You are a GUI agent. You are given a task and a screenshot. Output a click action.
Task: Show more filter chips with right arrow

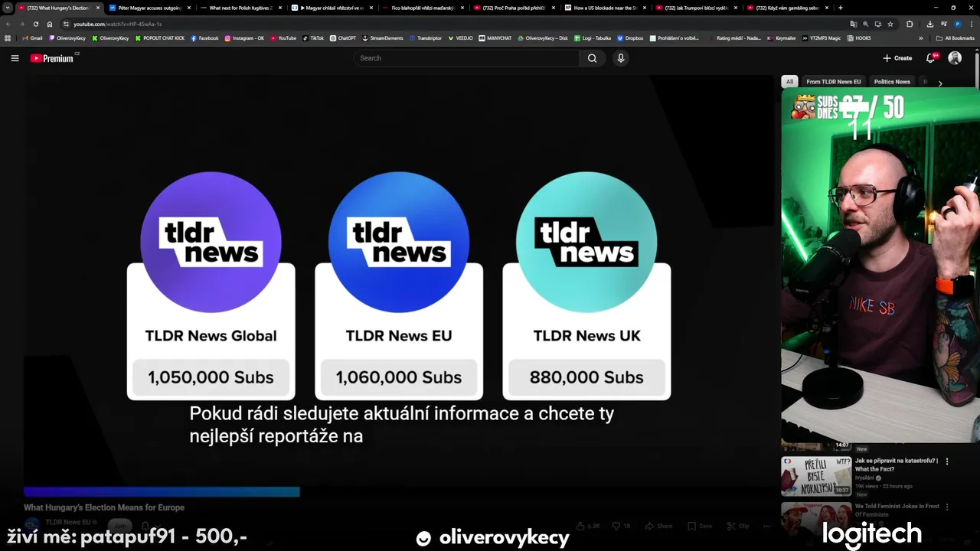pos(940,83)
